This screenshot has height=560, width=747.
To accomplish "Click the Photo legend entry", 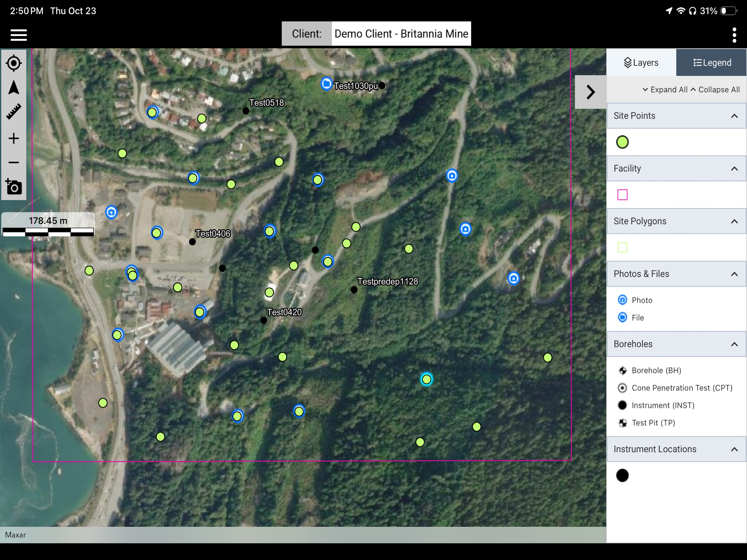I will click(635, 300).
